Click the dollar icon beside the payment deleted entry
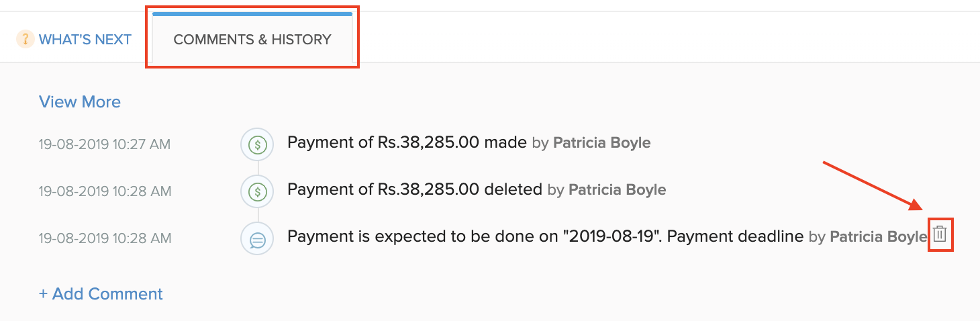 [257, 191]
